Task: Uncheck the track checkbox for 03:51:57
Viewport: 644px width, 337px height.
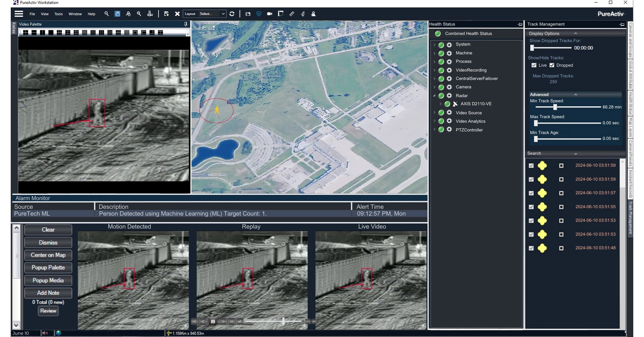Action: coord(531,193)
